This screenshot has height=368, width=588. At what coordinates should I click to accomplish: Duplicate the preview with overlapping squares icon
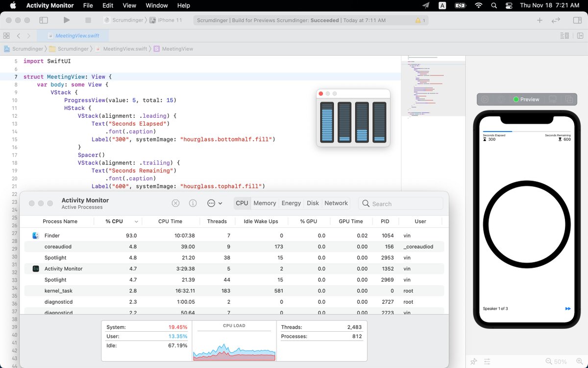569,99
